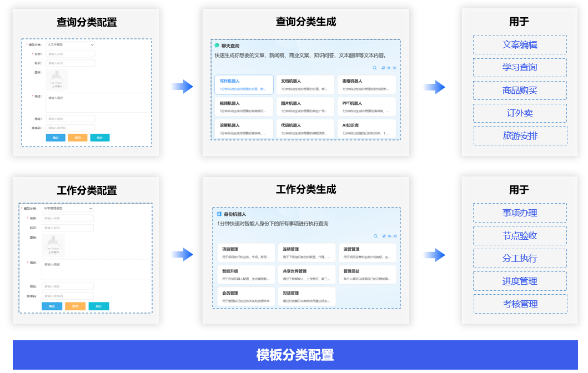
Task: Choose the AI知识库 card
Action: click(366, 129)
